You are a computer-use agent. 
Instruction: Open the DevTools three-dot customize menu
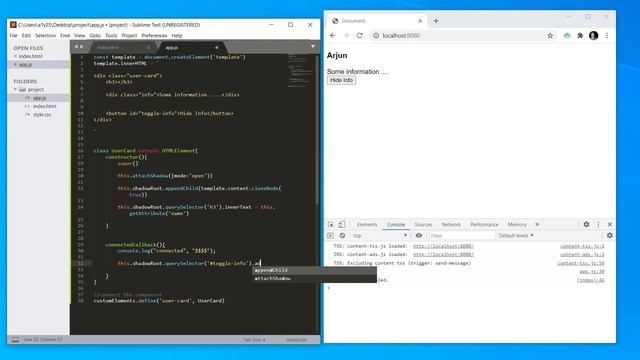click(x=598, y=224)
